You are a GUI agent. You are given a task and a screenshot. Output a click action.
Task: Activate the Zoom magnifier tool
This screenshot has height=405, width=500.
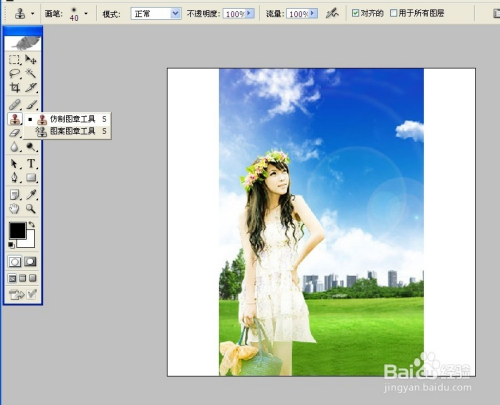[x=31, y=209]
